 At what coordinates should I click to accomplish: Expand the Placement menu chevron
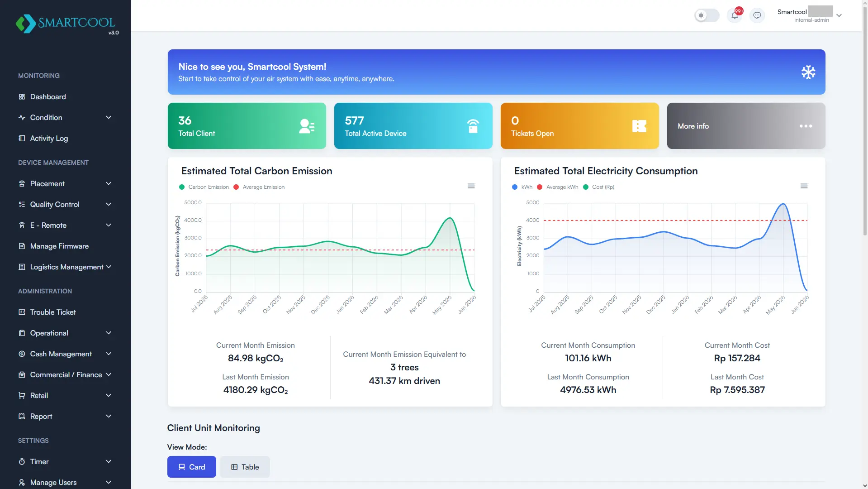tap(109, 184)
